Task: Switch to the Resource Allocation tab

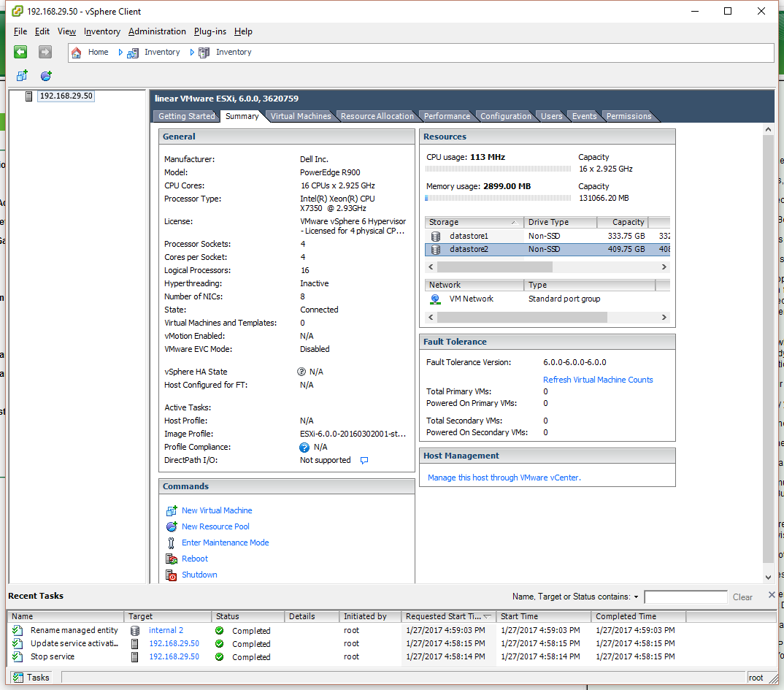Action: tap(377, 116)
